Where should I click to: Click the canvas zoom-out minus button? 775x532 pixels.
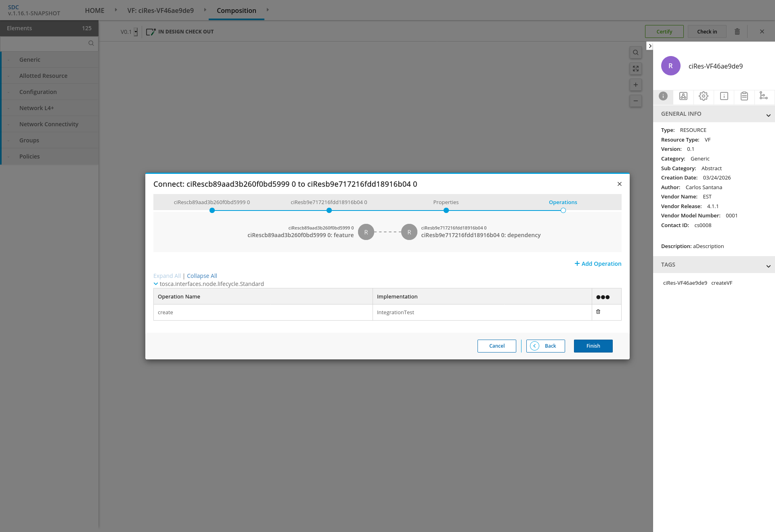[635, 101]
